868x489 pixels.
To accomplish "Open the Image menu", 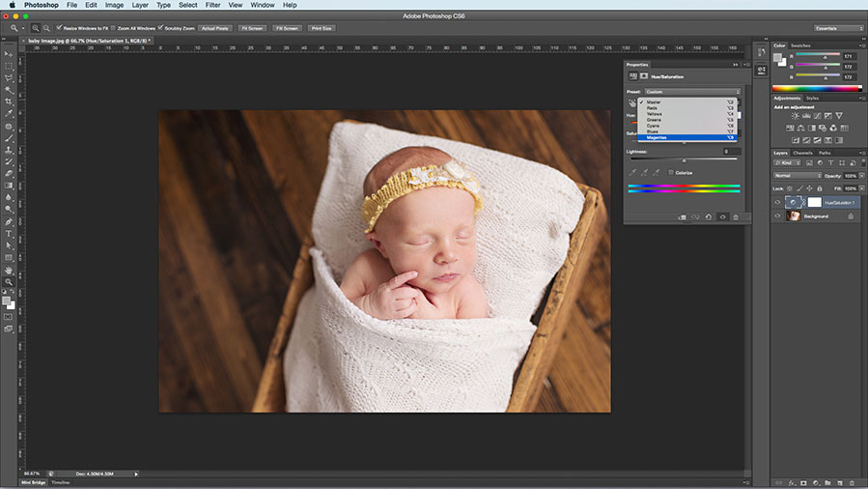I will coord(115,5).
